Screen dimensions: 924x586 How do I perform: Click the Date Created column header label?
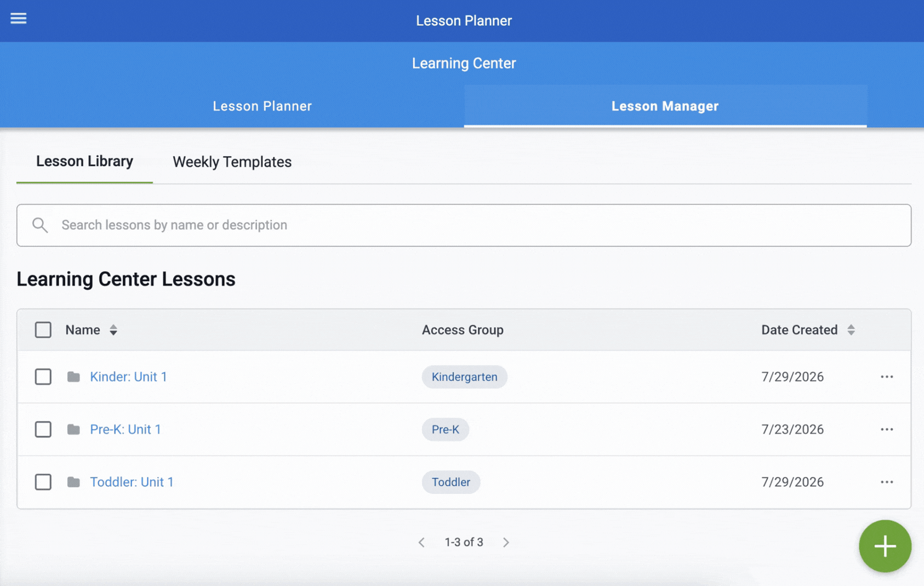point(799,330)
